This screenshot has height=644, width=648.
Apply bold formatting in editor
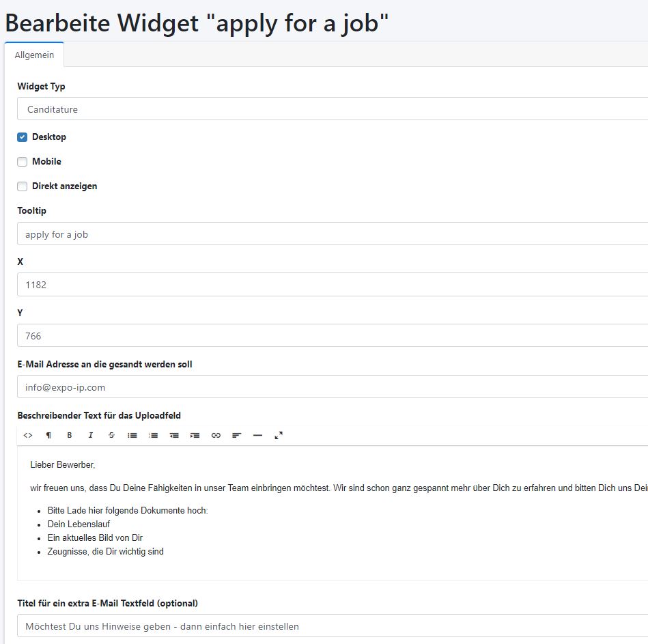pyautogui.click(x=69, y=435)
